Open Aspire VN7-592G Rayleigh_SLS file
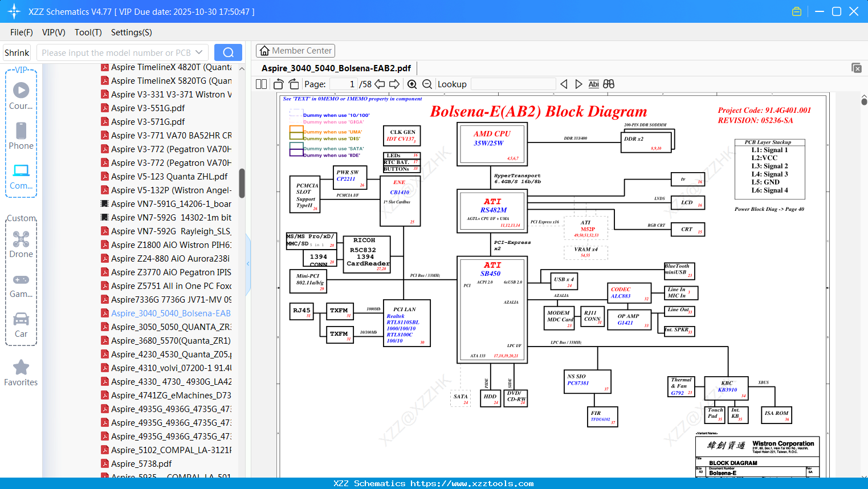The width and height of the screenshot is (868, 489). 166,231
